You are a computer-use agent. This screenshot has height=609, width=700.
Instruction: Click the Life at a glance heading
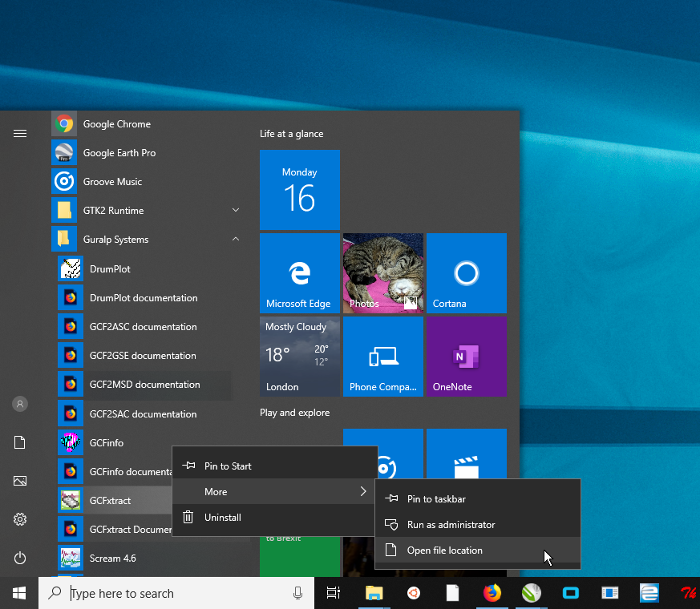[x=292, y=134]
